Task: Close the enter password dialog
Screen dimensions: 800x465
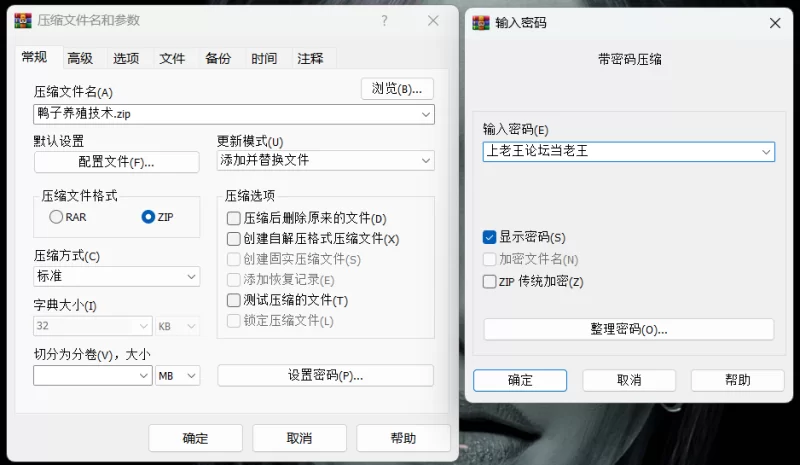Action: pyautogui.click(x=774, y=22)
